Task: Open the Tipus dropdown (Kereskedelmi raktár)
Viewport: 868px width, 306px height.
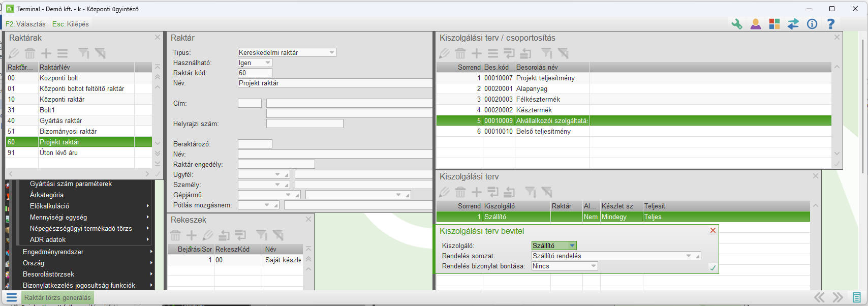Action: [332, 52]
